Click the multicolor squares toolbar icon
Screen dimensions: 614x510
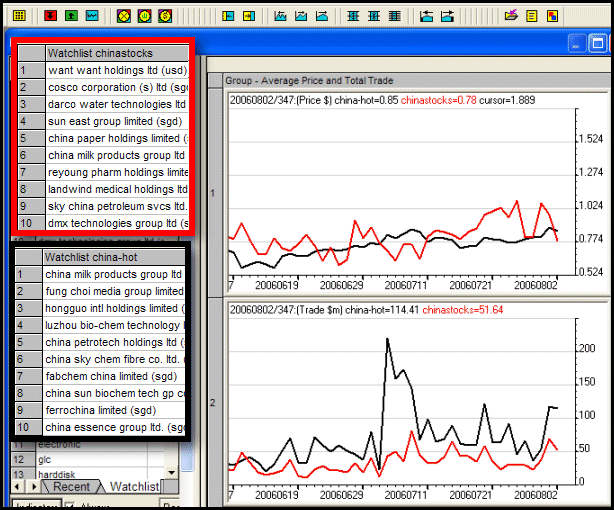(553, 16)
